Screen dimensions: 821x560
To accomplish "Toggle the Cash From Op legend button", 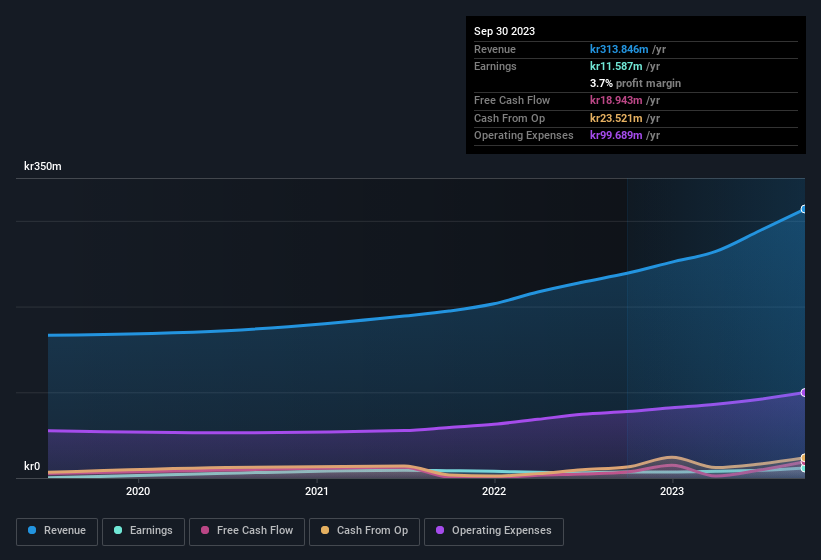I will [364, 531].
